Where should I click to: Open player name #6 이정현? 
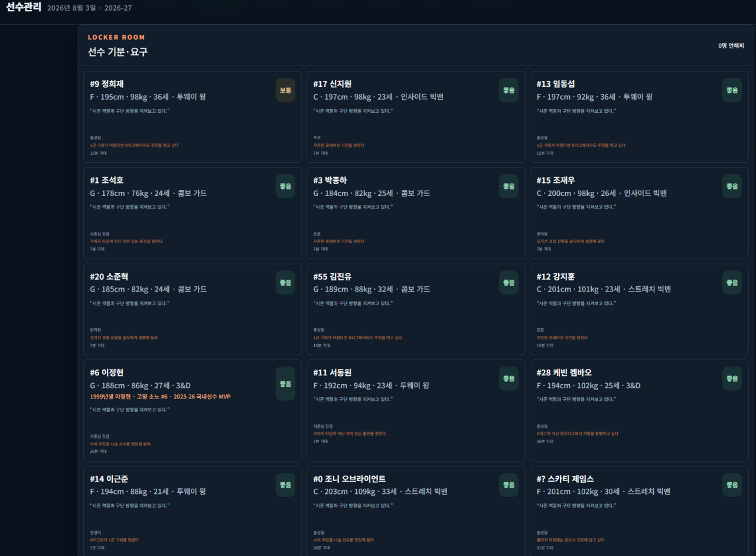(107, 372)
